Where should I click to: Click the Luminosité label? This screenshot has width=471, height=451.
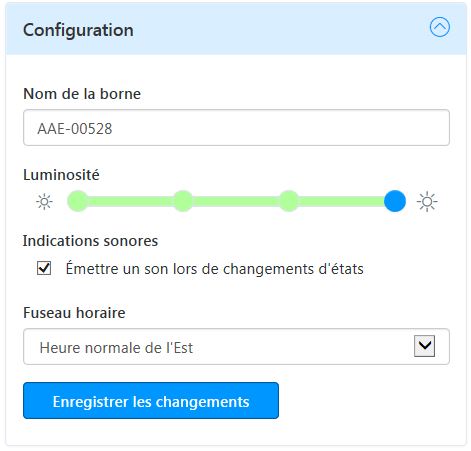tap(61, 175)
